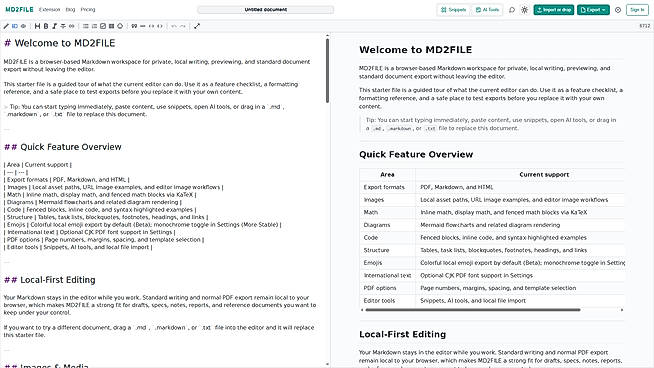Click the editor vertical scrollbar thumb
654x368 pixels.
[x=327, y=70]
